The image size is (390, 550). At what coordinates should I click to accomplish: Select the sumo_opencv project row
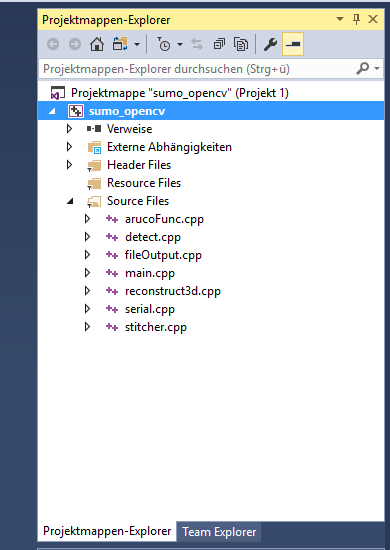click(211, 111)
